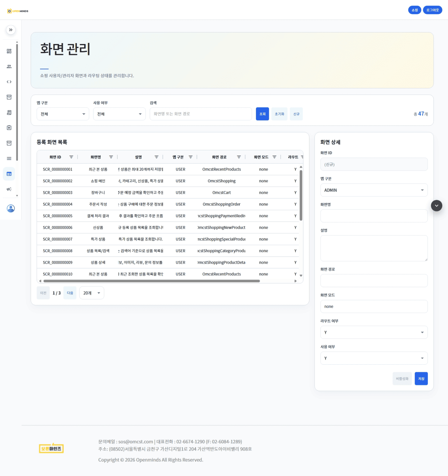
Task: Open the dashboard grid icon in sidebar
Action: (9, 51)
